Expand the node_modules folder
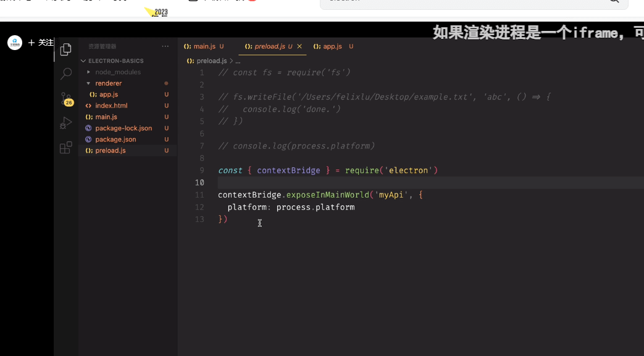This screenshot has width=644, height=356. click(89, 72)
